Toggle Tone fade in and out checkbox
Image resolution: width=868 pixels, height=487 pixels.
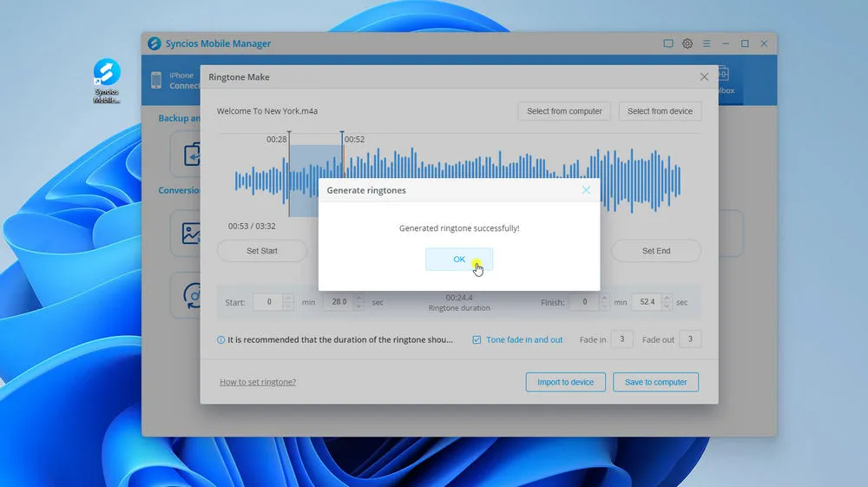pyautogui.click(x=477, y=339)
